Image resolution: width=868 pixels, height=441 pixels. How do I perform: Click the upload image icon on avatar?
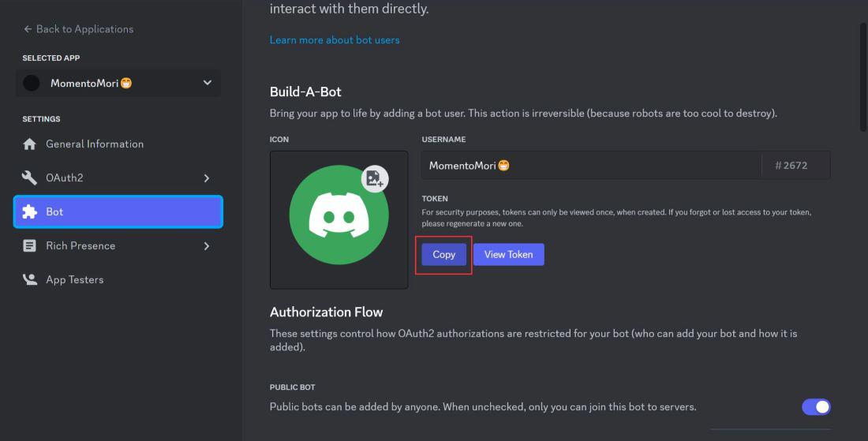[375, 179]
